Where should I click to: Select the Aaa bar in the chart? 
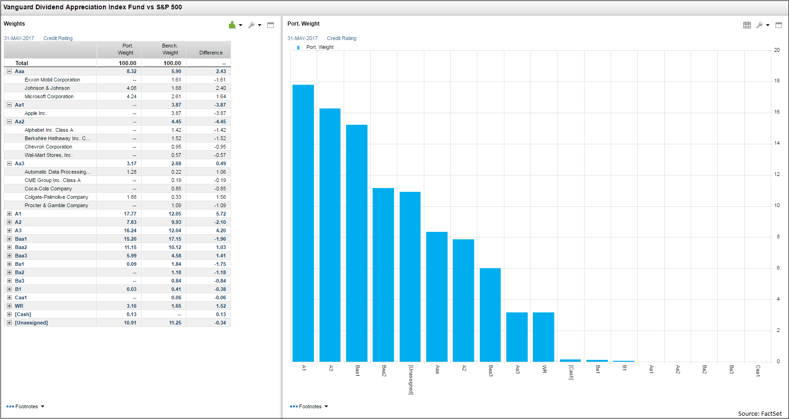[x=437, y=297]
